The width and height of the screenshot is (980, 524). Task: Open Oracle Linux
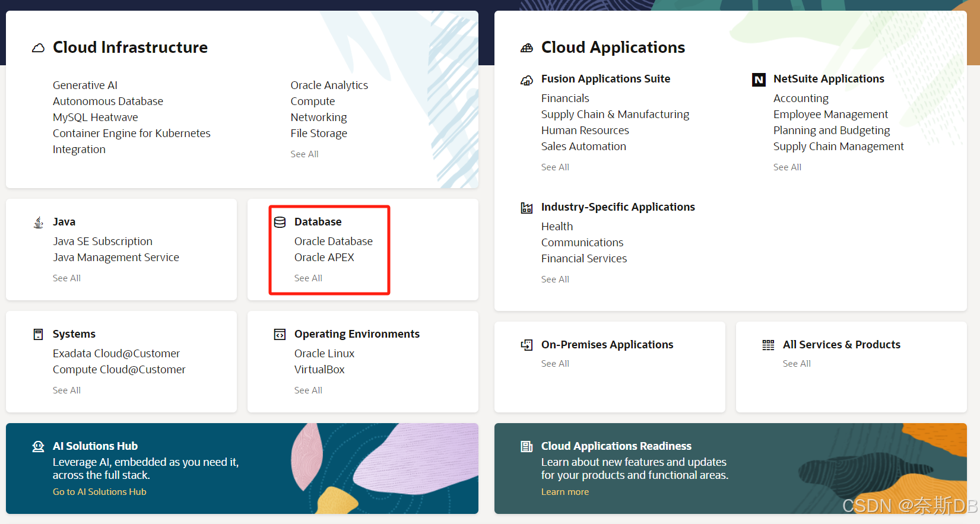(324, 354)
